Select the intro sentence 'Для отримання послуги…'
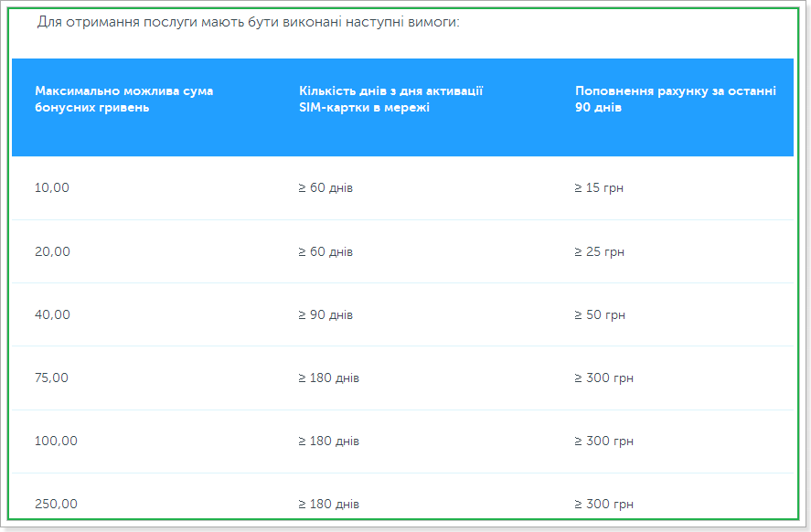 point(249,22)
